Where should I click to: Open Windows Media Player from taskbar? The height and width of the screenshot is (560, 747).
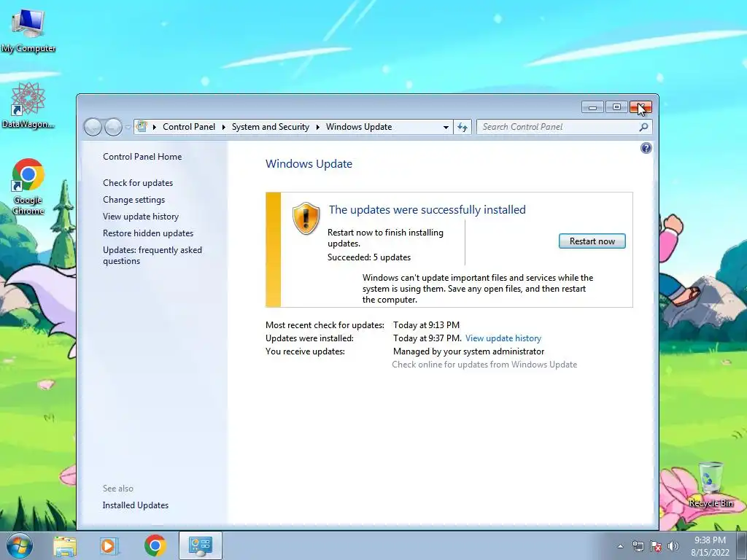109,545
